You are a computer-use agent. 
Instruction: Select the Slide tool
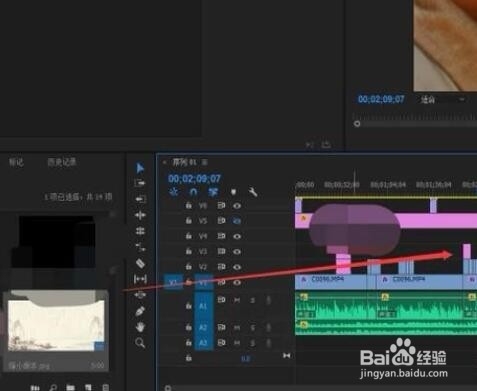tap(140, 295)
